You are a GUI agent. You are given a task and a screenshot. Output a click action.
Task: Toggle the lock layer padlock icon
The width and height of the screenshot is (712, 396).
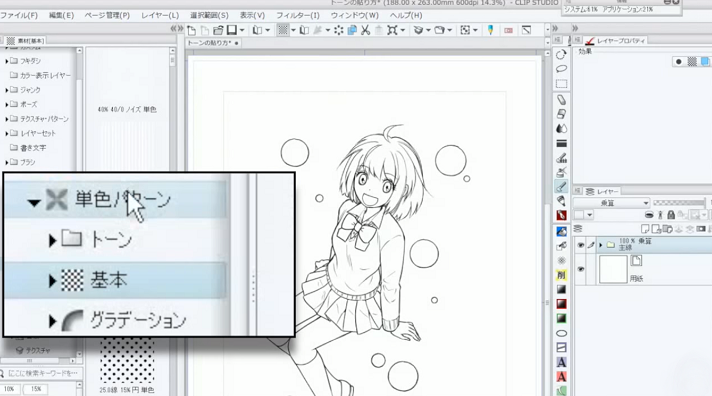point(671,215)
